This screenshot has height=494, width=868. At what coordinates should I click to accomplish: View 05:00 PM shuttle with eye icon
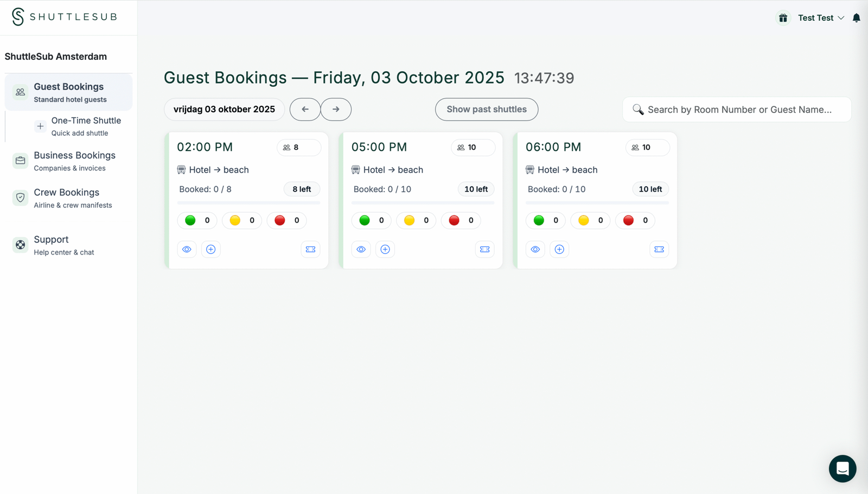361,249
